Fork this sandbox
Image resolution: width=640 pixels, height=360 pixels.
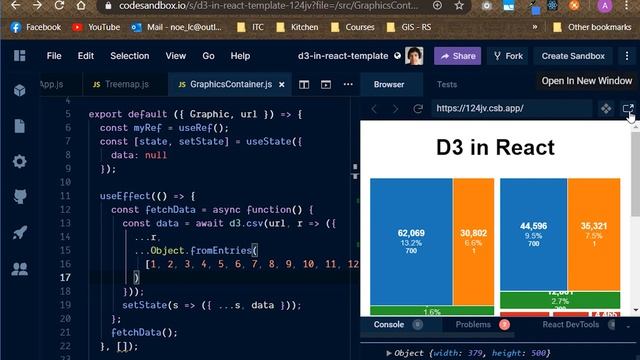coord(508,56)
